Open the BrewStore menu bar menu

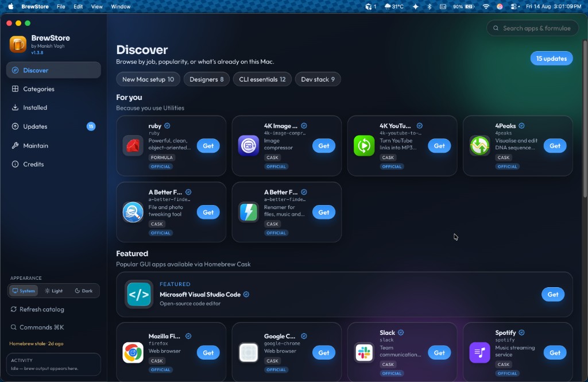pos(35,6)
